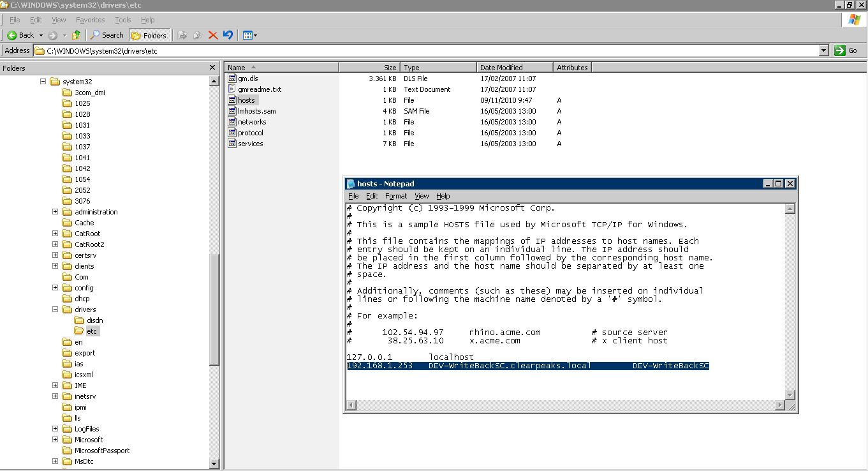Screen dimensions: 868x471
Task: Expand the LogFiles folder node
Action: (x=55, y=429)
